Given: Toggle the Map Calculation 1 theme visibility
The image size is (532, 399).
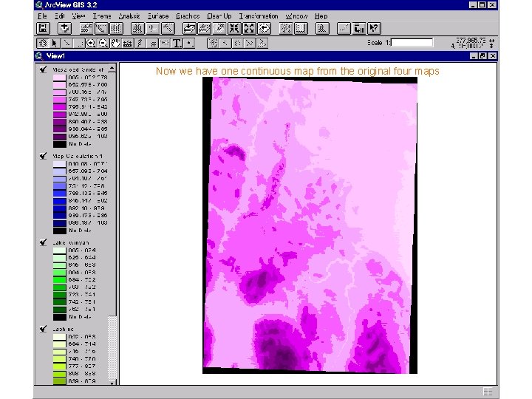Looking at the screenshot, I should [x=44, y=156].
